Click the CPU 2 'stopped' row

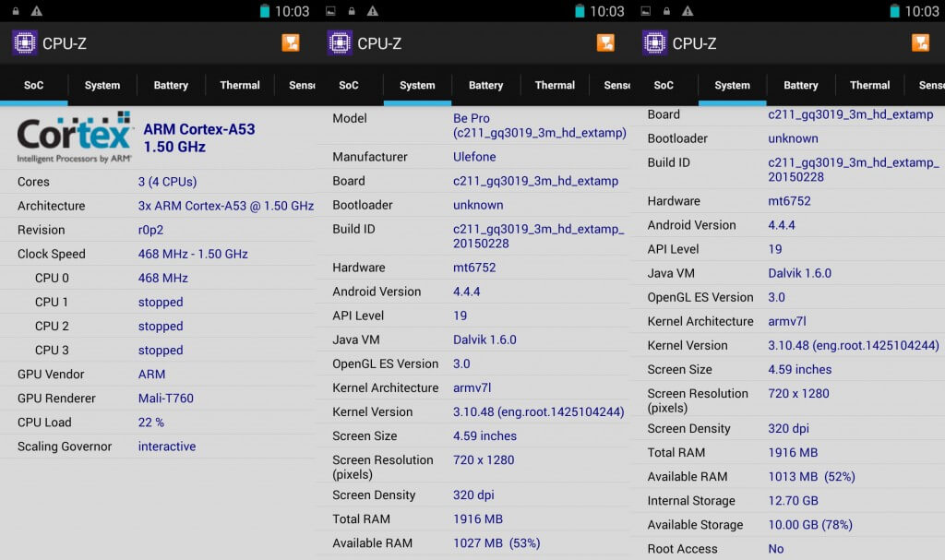click(158, 326)
